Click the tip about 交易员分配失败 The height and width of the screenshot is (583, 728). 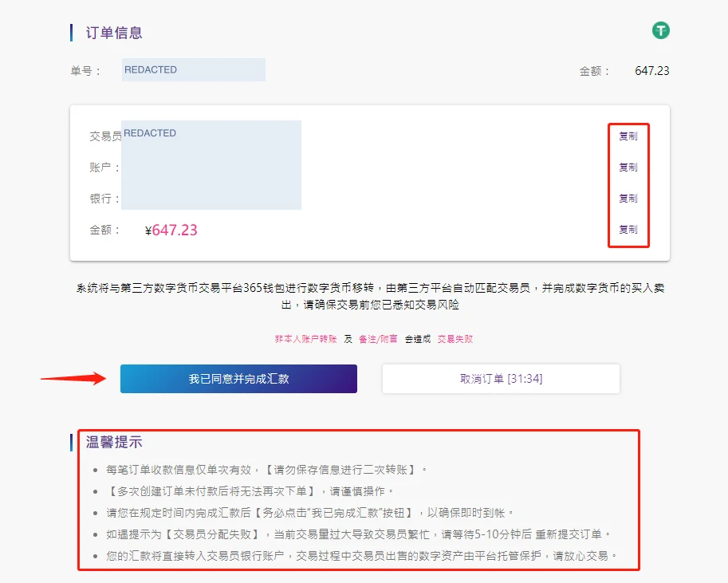point(358,534)
